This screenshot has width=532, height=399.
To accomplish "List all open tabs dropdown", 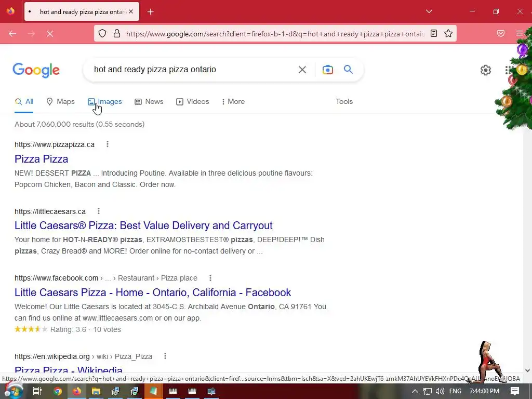I will (429, 11).
